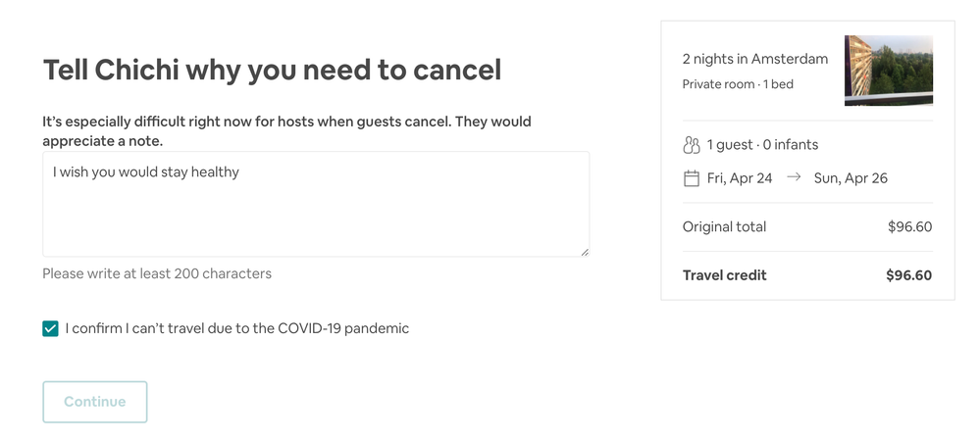Click the "Please write at least 200 characters" hint
The width and height of the screenshot is (980, 440).
157,273
